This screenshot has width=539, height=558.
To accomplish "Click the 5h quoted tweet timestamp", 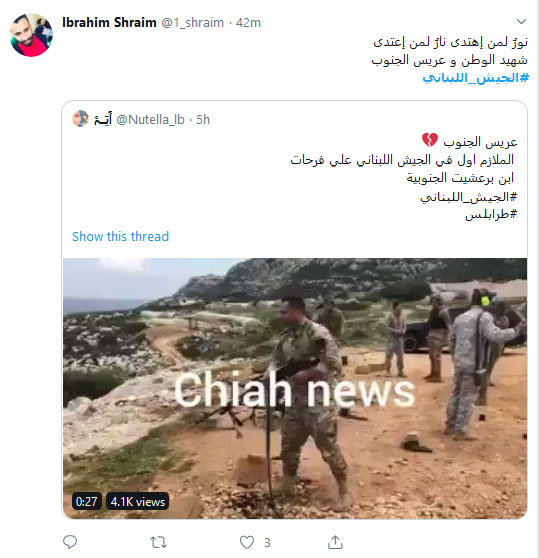I will 203,120.
